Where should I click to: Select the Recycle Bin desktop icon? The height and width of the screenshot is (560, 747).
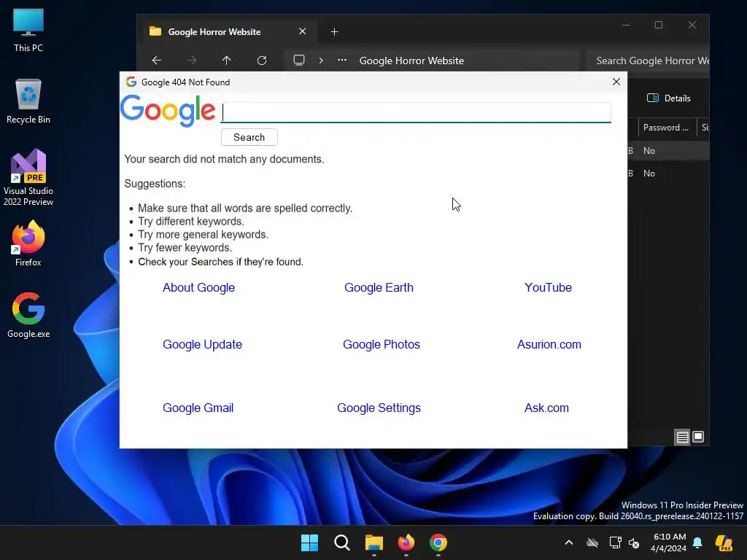click(28, 101)
